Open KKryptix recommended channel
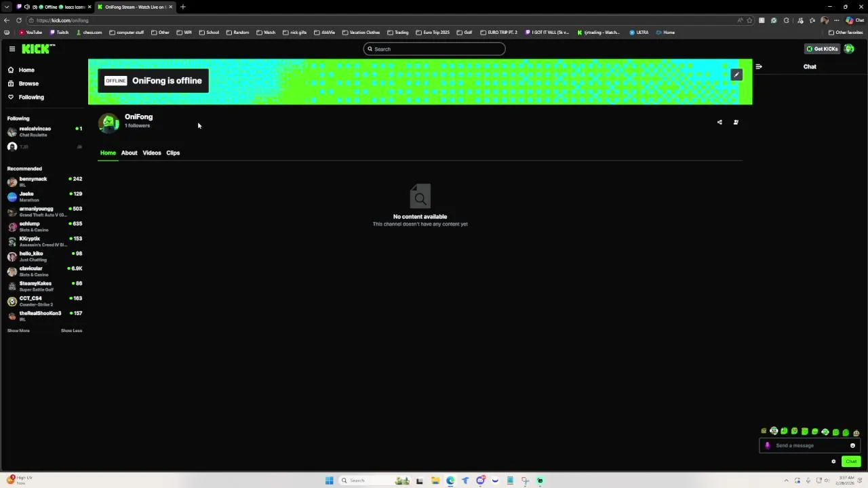The width and height of the screenshot is (868, 488). point(44,241)
